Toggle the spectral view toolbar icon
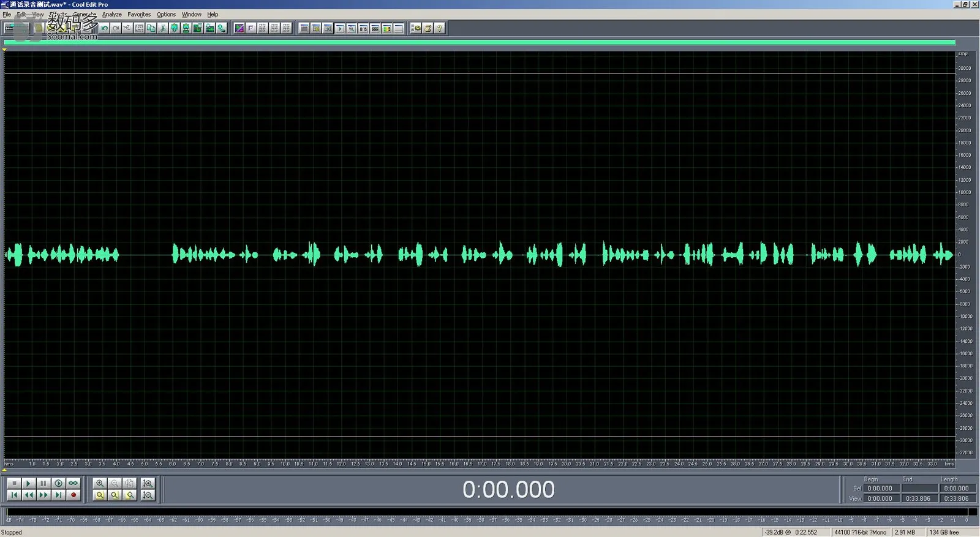980x537 pixels. 239,28
